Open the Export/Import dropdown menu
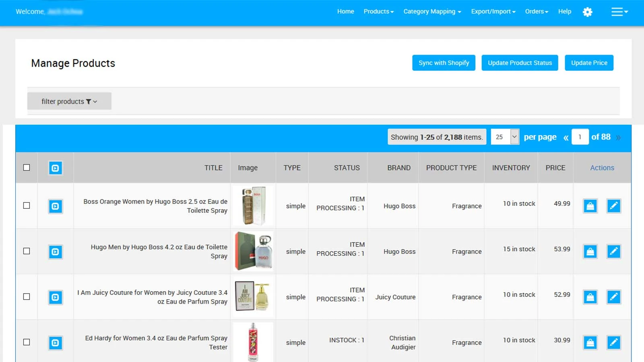This screenshot has width=644, height=362. click(x=493, y=12)
